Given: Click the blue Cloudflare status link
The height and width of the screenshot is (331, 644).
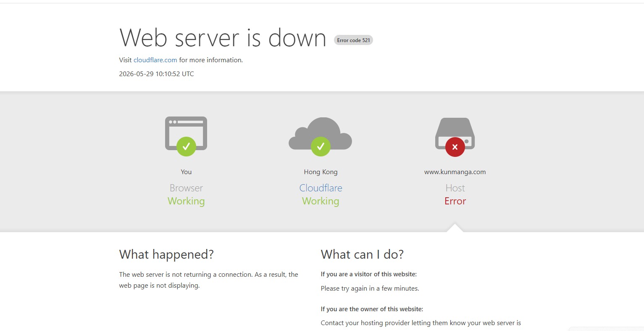Looking at the screenshot, I should (x=321, y=188).
